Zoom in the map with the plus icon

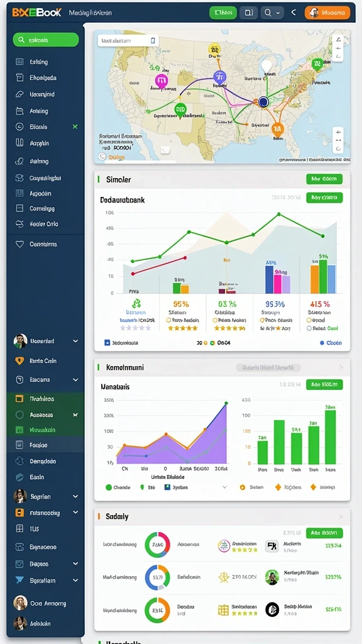337,132
